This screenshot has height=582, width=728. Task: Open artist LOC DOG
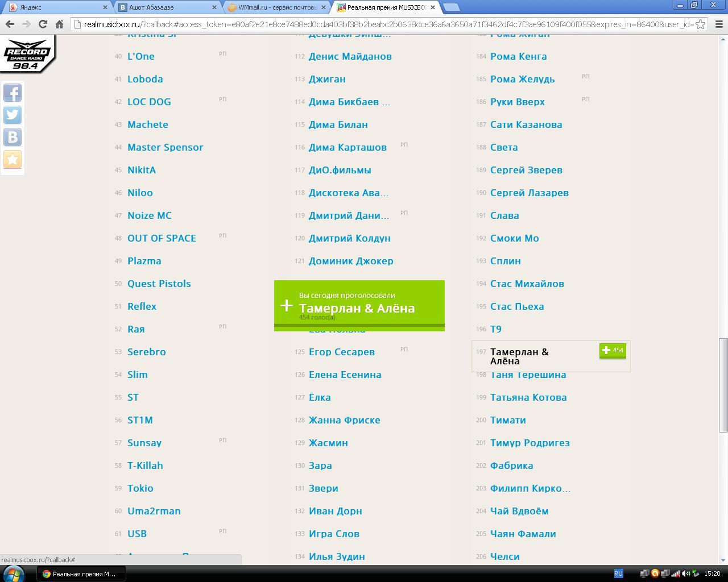tap(149, 102)
